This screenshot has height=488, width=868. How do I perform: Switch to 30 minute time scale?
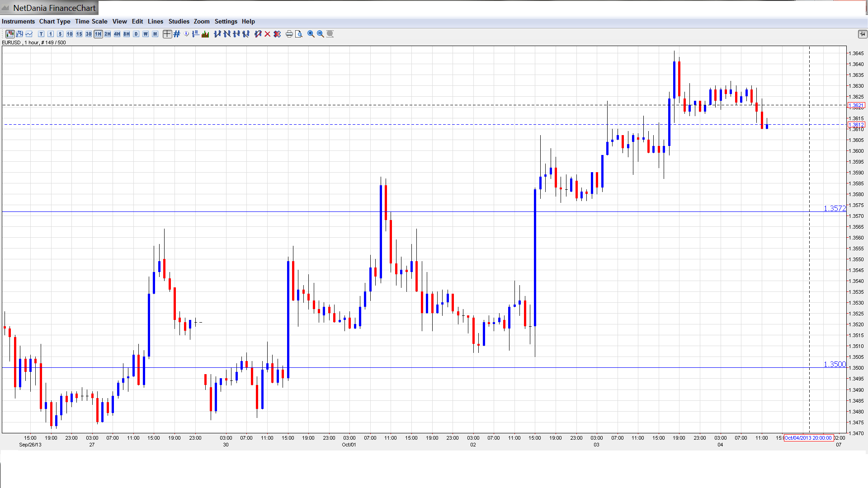pyautogui.click(x=89, y=34)
